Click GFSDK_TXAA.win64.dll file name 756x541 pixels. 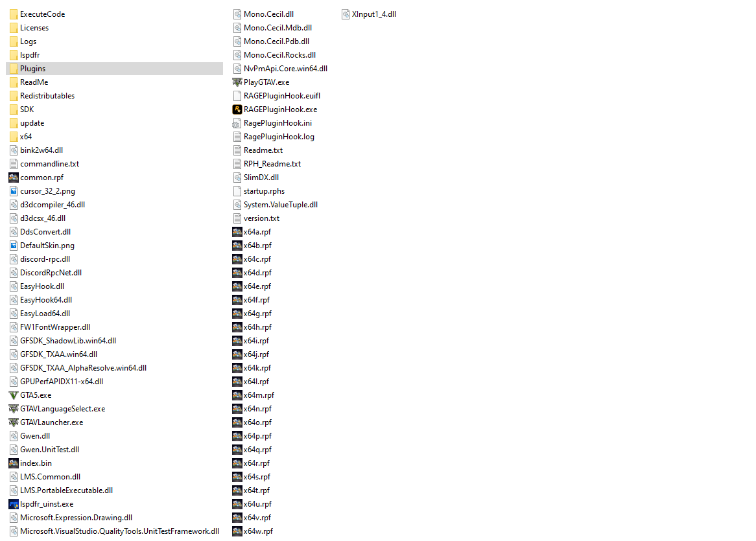59,354
